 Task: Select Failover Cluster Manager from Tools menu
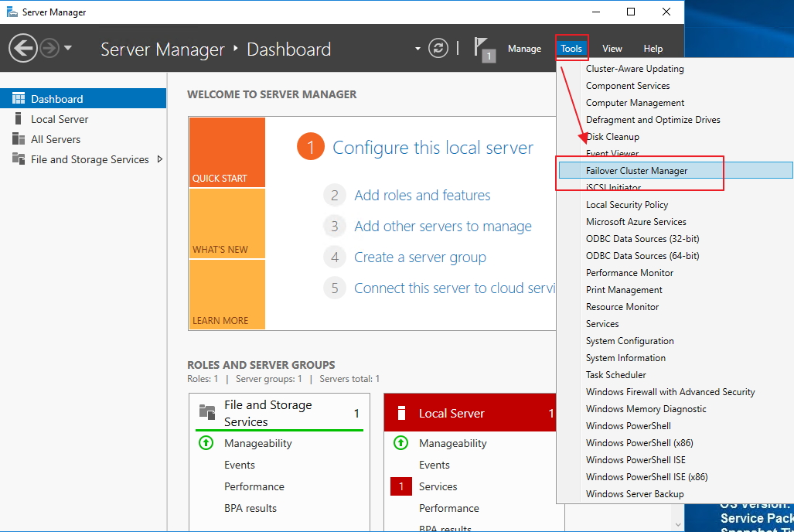coord(636,171)
